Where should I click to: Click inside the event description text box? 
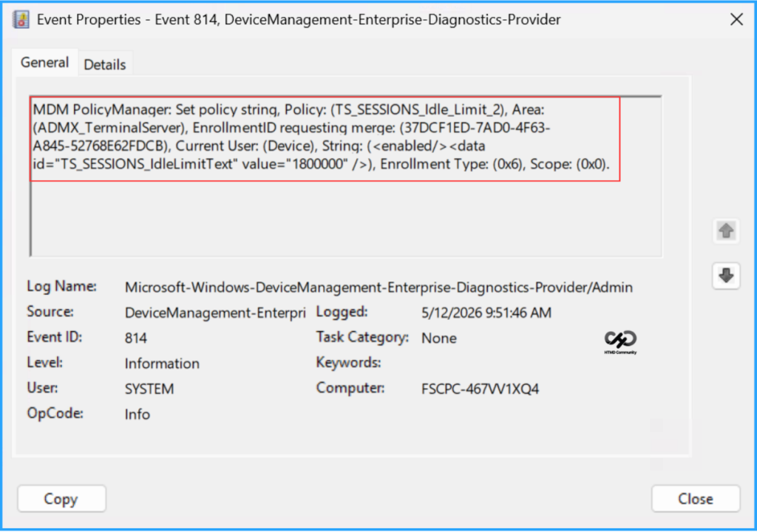[346, 176]
